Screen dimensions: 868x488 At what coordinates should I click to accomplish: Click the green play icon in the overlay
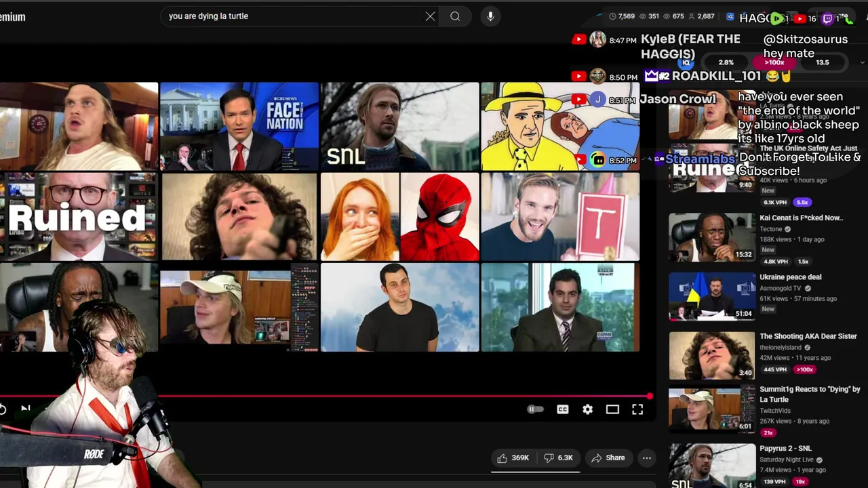click(x=777, y=18)
